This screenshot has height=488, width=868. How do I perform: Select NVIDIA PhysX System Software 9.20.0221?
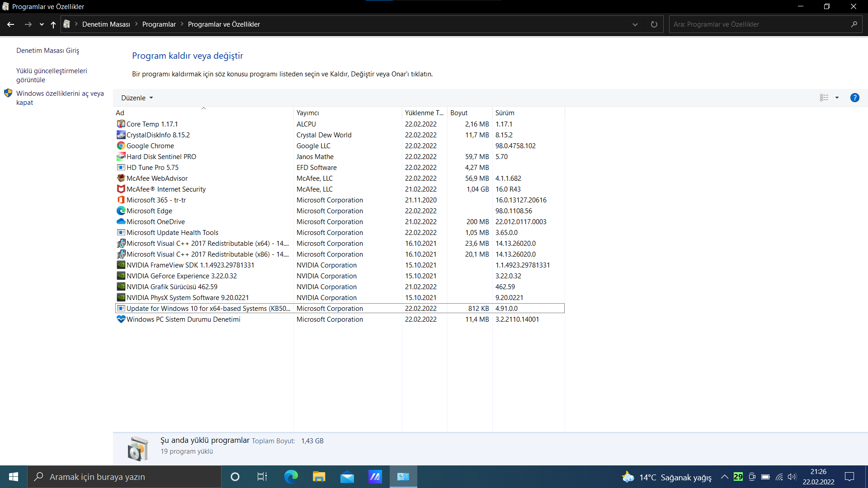point(340,298)
